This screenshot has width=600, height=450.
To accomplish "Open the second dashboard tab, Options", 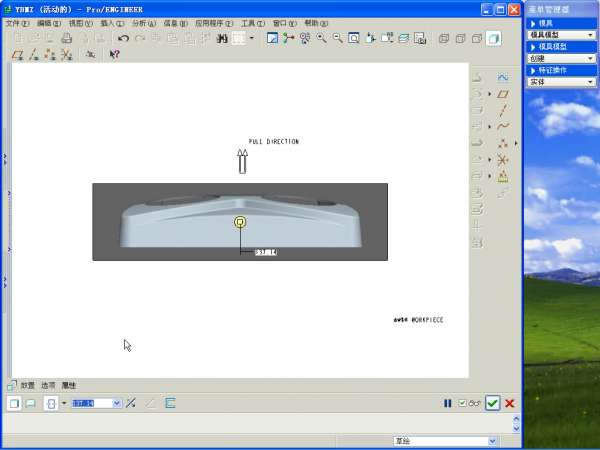I will [48, 385].
